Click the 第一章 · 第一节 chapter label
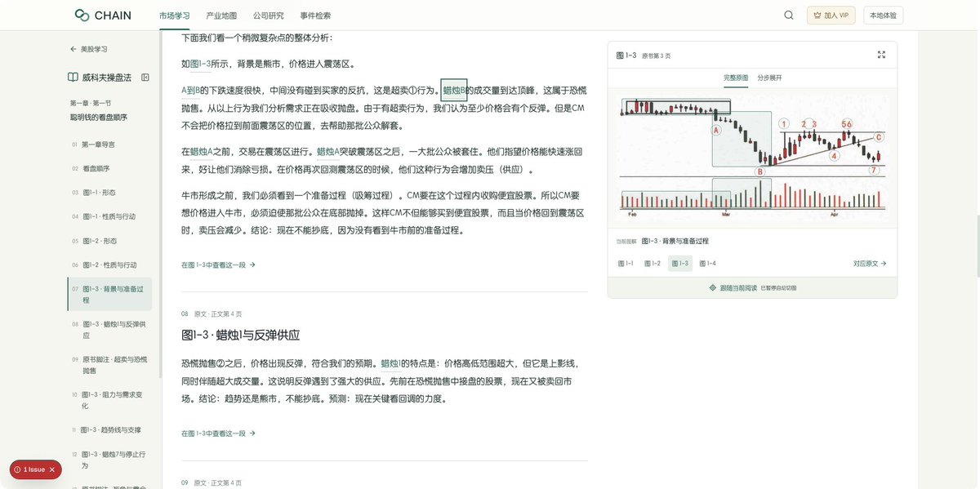Image resolution: width=980 pixels, height=489 pixels. pyautogui.click(x=91, y=104)
